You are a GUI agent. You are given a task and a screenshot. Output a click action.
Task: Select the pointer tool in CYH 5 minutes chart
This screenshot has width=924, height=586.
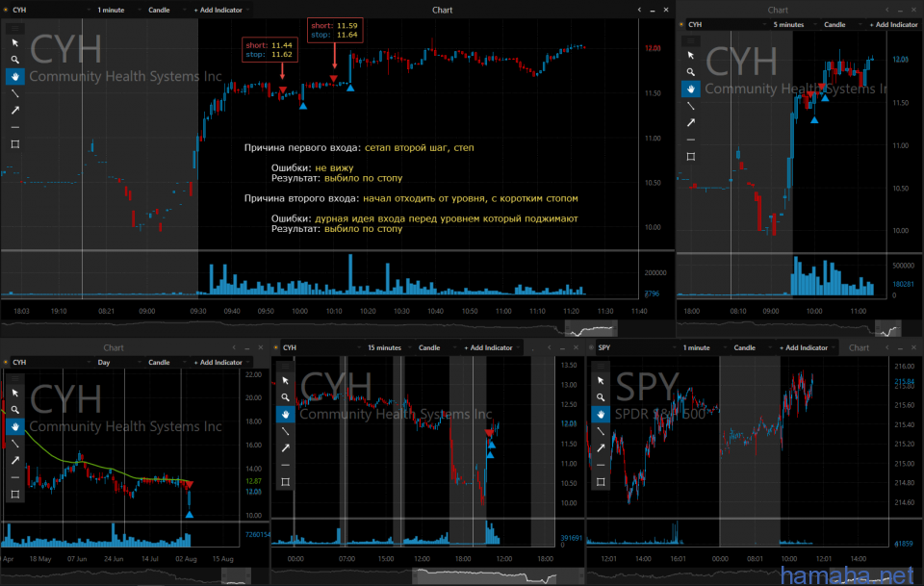tap(691, 56)
